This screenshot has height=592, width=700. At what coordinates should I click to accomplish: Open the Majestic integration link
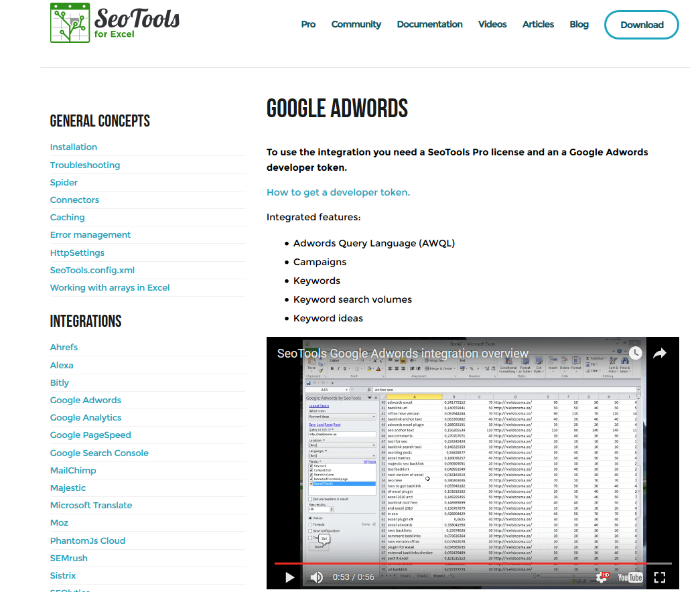[x=68, y=488]
